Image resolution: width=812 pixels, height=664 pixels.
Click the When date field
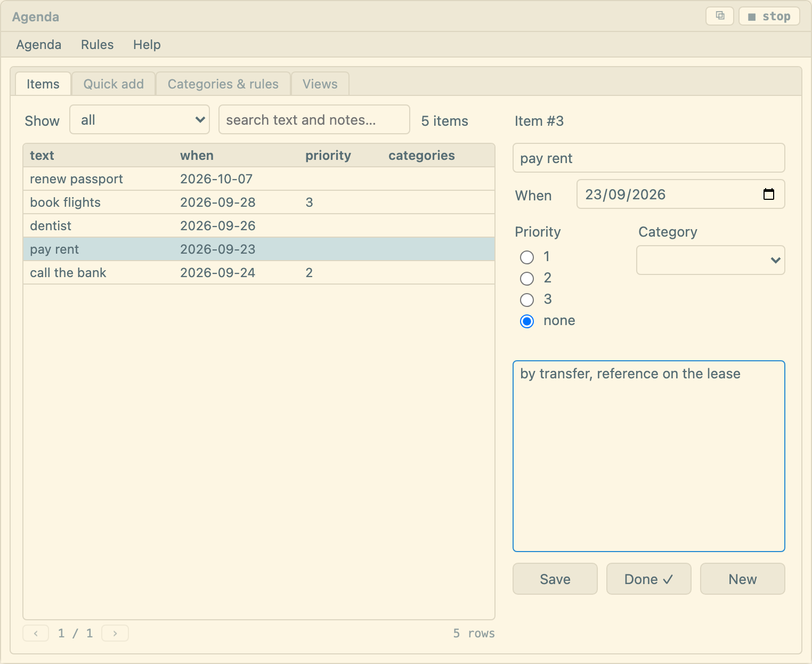(x=681, y=194)
